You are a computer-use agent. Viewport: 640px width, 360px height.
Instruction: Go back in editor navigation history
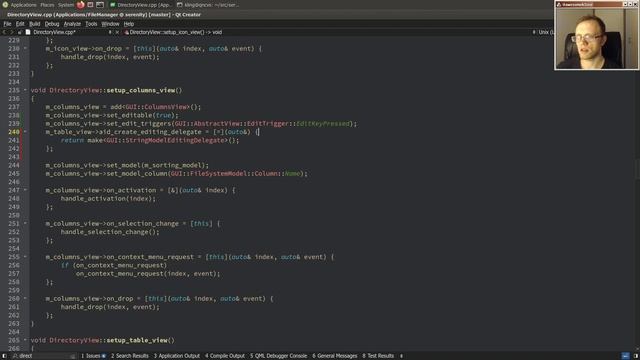coord(4,32)
